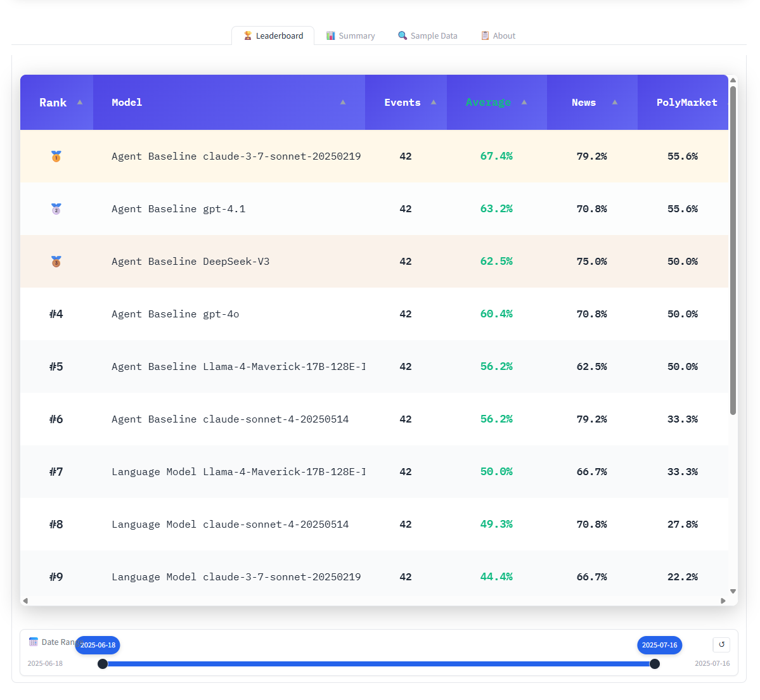Click the silver medal rank icon
The image size is (760, 700).
tap(56, 209)
